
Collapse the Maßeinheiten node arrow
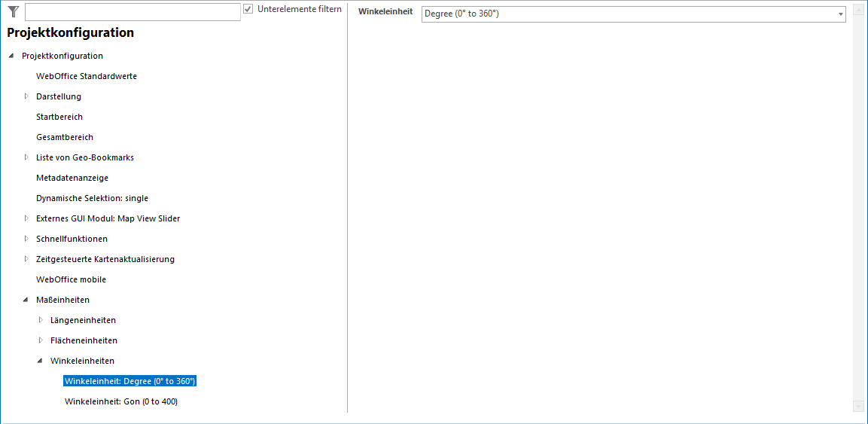point(26,300)
